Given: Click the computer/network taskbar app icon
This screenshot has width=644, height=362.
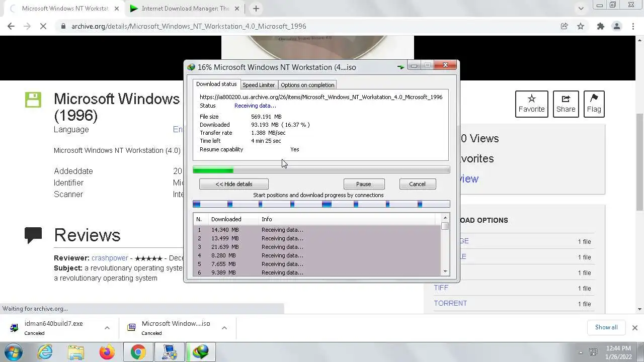Looking at the screenshot, I should (x=170, y=352).
